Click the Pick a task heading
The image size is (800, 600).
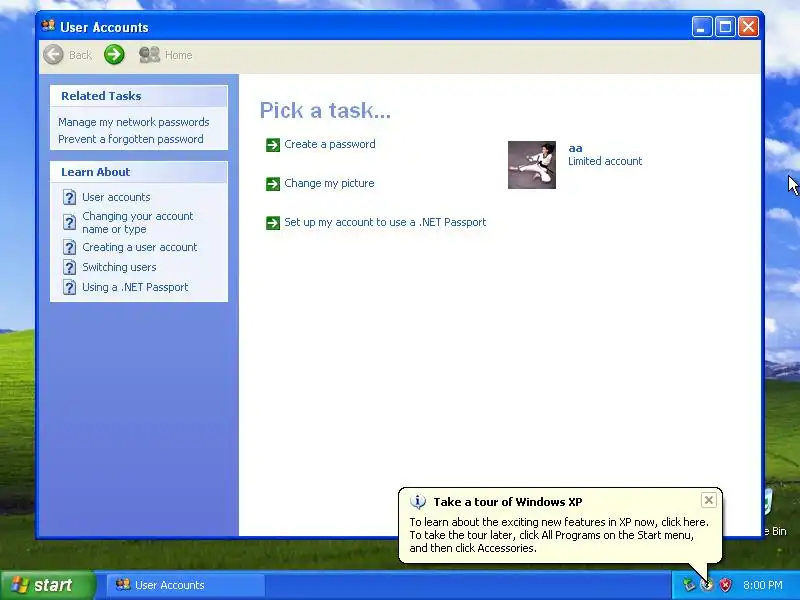pyautogui.click(x=325, y=110)
